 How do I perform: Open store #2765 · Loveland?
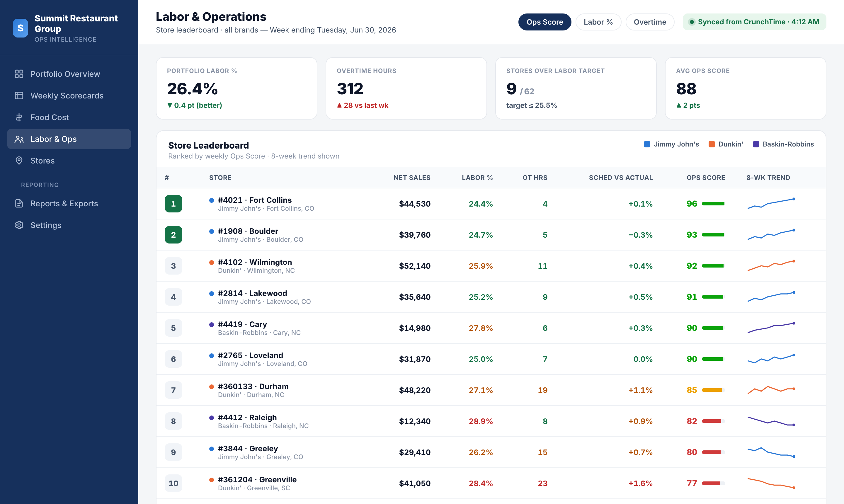[250, 356]
